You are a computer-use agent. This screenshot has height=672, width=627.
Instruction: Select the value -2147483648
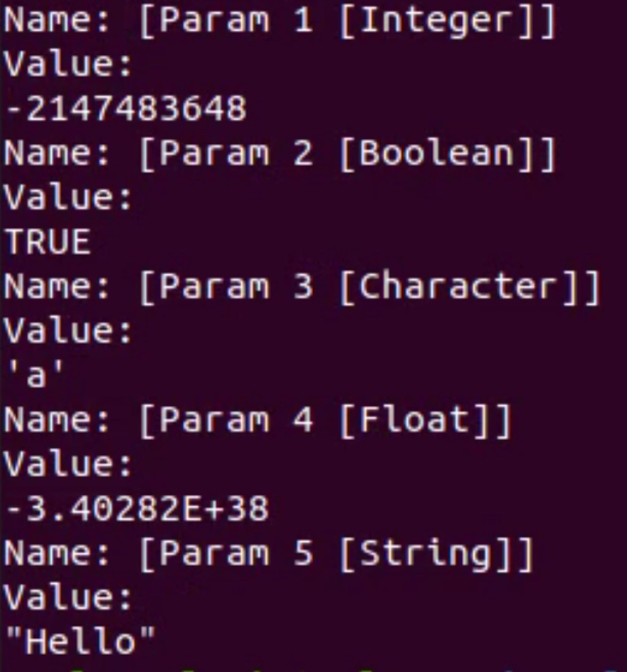pos(126,109)
